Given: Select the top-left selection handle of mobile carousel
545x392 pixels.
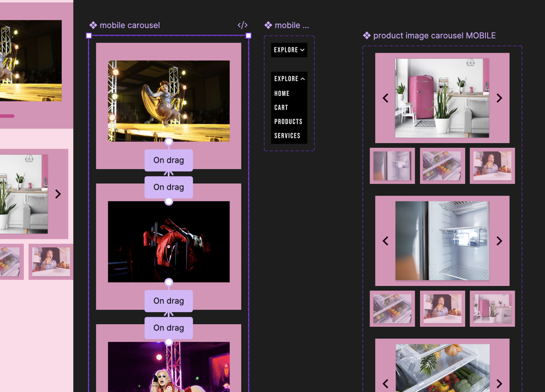Looking at the screenshot, I should point(89,35).
